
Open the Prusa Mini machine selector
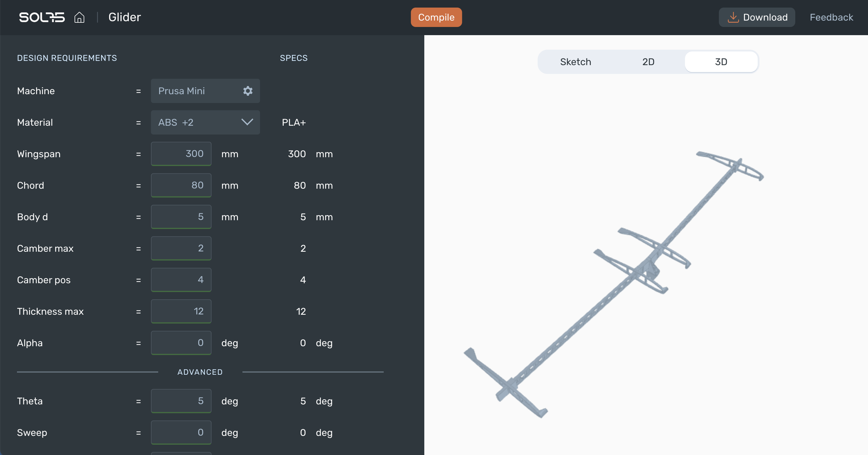click(205, 91)
